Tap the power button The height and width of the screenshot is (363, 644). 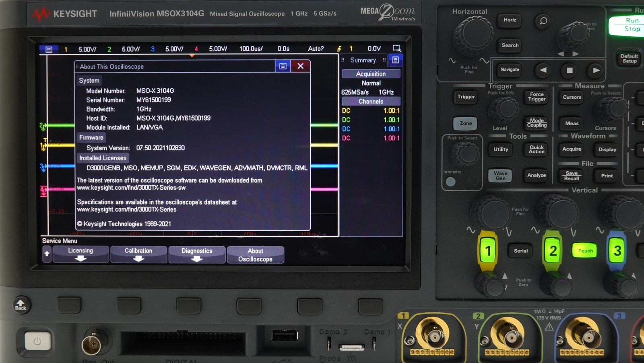pos(37,341)
